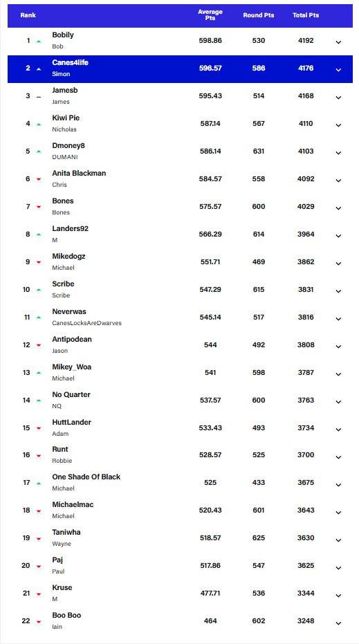Select the Taniwha team row

coord(180,538)
